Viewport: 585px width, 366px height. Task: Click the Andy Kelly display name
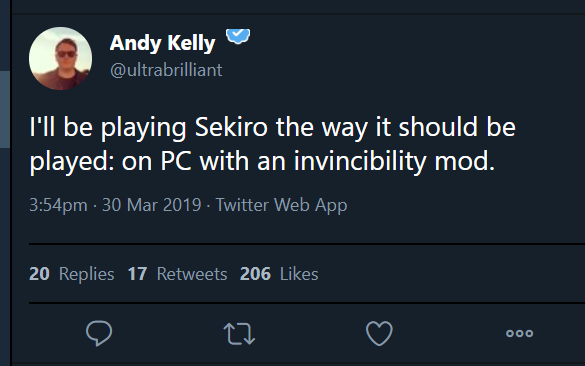click(163, 43)
